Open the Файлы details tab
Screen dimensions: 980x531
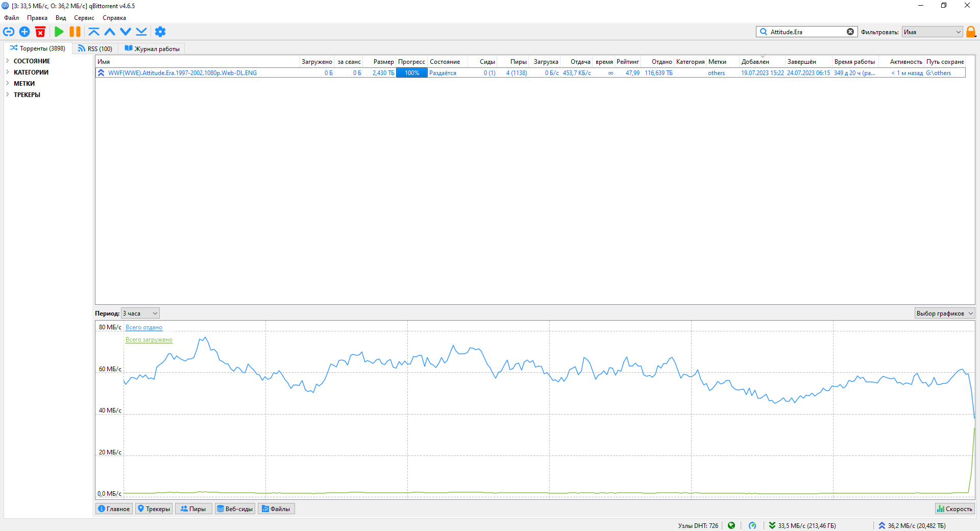click(x=276, y=509)
